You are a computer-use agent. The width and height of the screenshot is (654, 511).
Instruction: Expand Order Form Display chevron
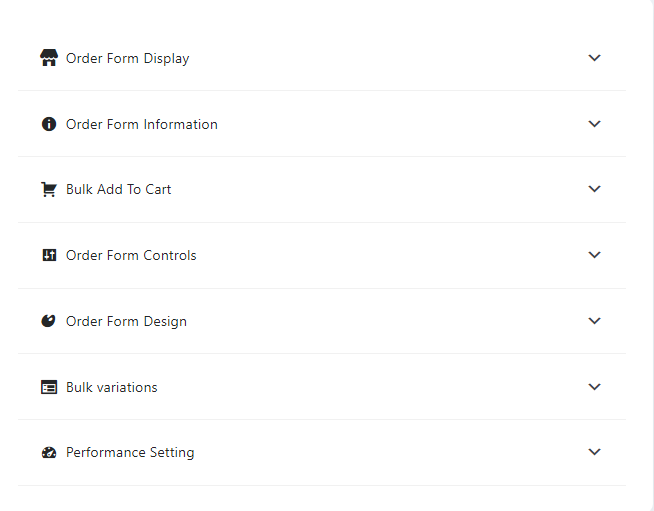(x=594, y=58)
